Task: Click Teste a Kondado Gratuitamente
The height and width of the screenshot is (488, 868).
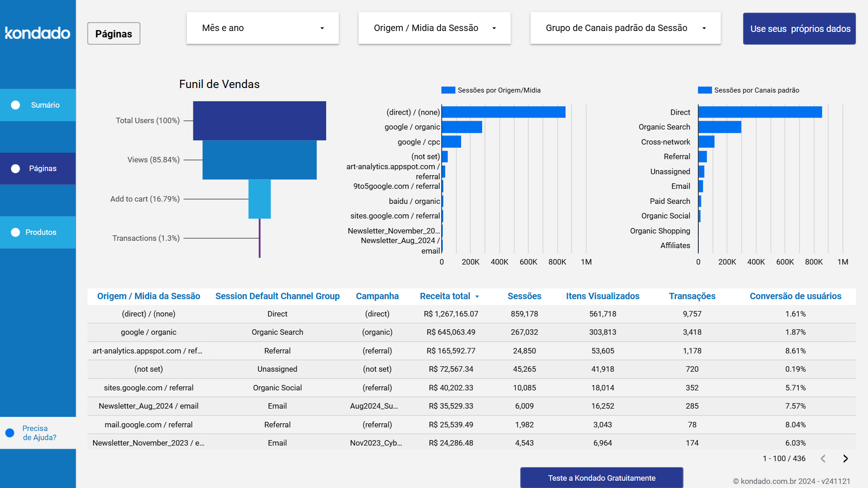Action: pos(602,478)
